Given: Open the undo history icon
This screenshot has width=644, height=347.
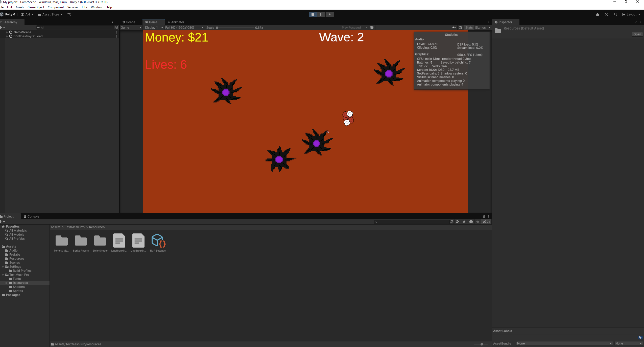Looking at the screenshot, I should click(x=606, y=14).
